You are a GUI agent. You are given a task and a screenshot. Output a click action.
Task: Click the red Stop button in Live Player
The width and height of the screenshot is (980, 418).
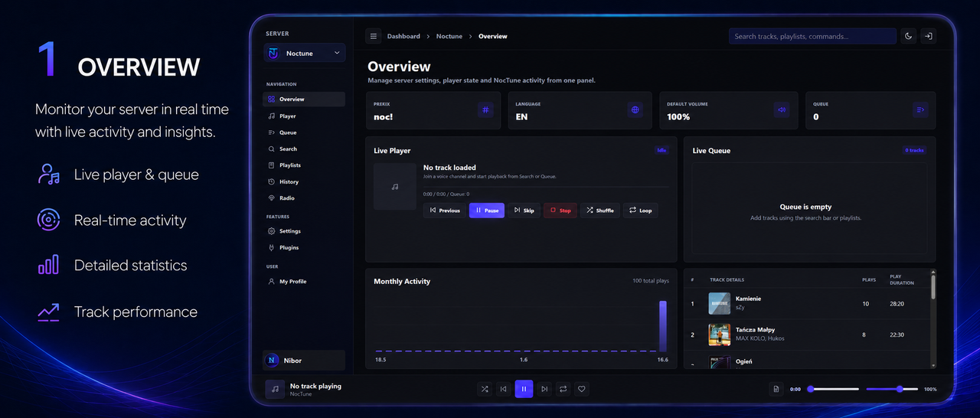560,211
